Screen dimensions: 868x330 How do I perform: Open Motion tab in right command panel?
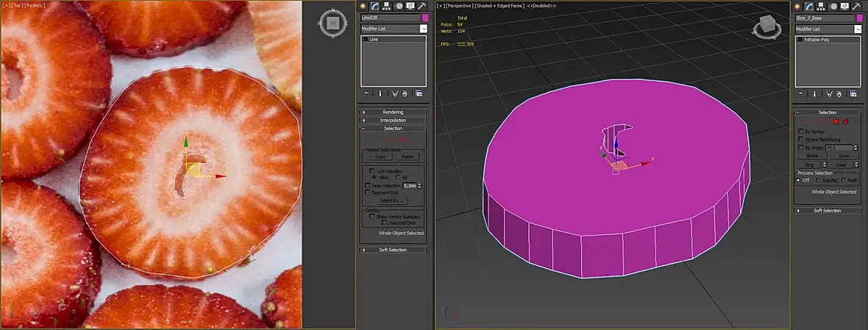click(x=833, y=6)
